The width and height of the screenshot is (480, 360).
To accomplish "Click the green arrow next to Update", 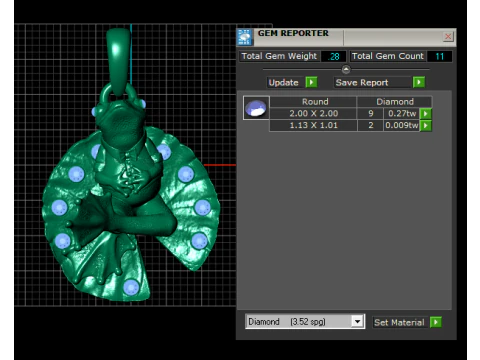I will (x=311, y=82).
